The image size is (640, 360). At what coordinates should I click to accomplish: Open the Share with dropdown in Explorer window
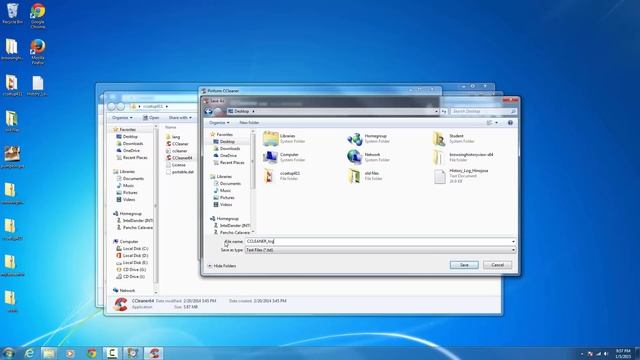pyautogui.click(x=180, y=118)
